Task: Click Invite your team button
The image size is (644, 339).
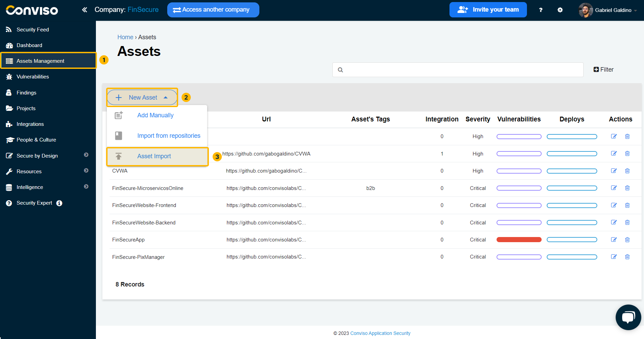Action: [488, 10]
